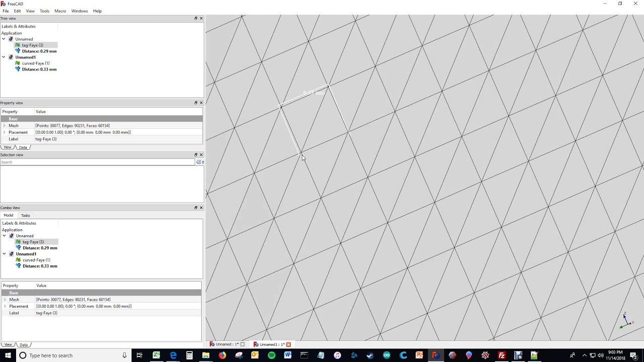Select tag-Faye (3) mesh in Tree view
The image size is (644, 362).
tap(32, 45)
